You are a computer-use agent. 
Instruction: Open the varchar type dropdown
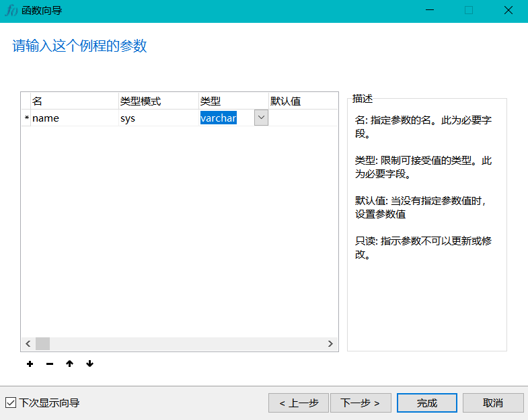(261, 118)
